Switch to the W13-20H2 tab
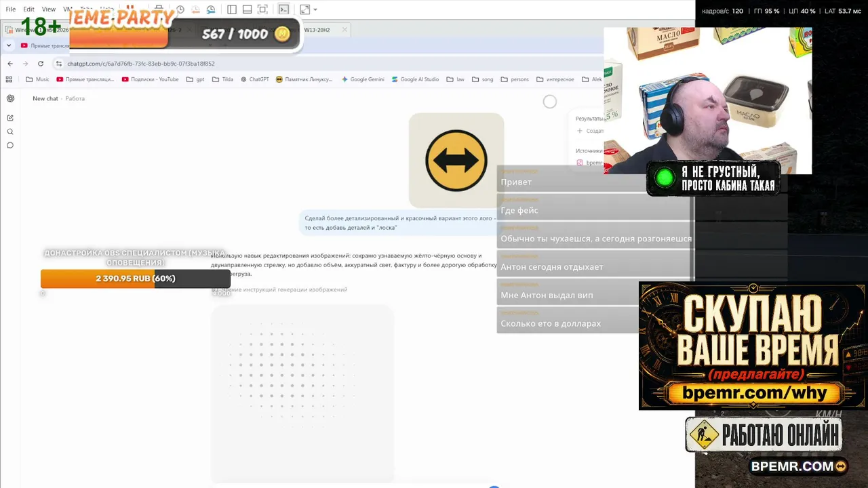This screenshot has height=488, width=868. pyautogui.click(x=317, y=30)
